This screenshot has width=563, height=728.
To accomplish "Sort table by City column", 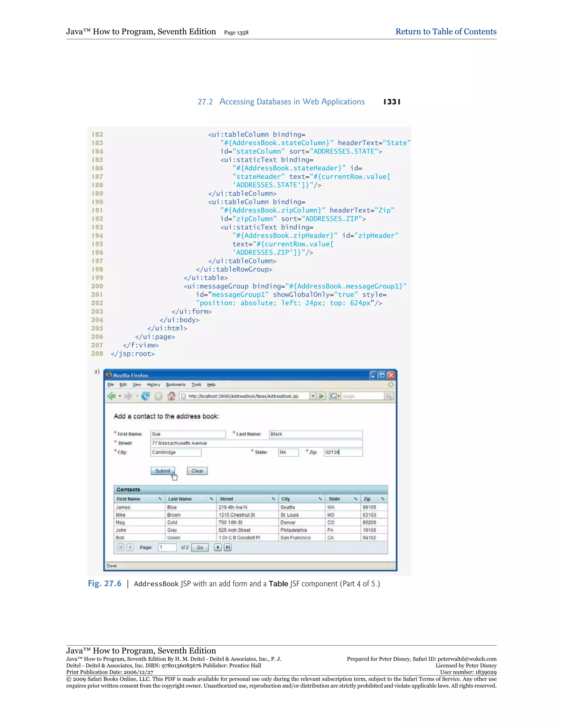I will click(320, 499).
